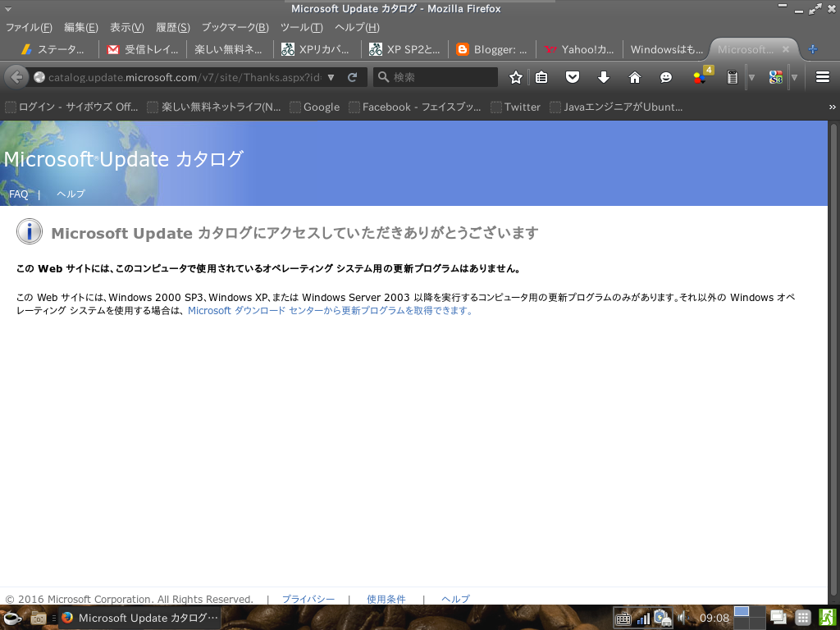Screen dimensions: 840x630
Task: Bookmark this page with the star icon
Action: (515, 78)
